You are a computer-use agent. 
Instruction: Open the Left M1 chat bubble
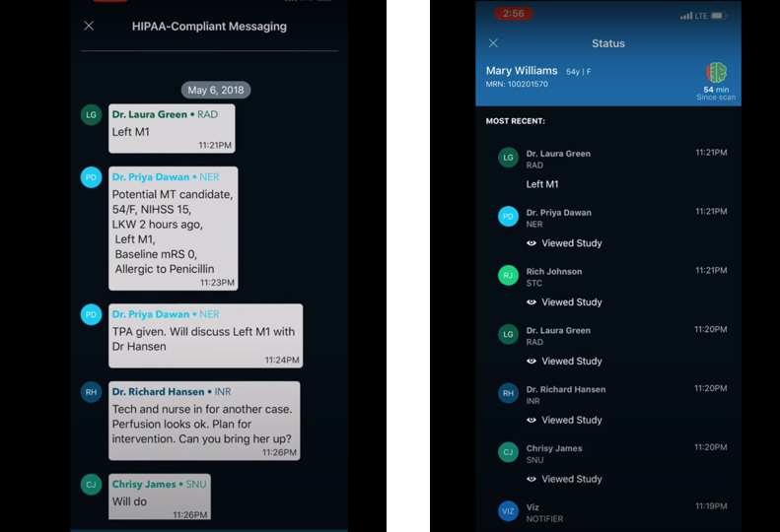tap(172, 129)
